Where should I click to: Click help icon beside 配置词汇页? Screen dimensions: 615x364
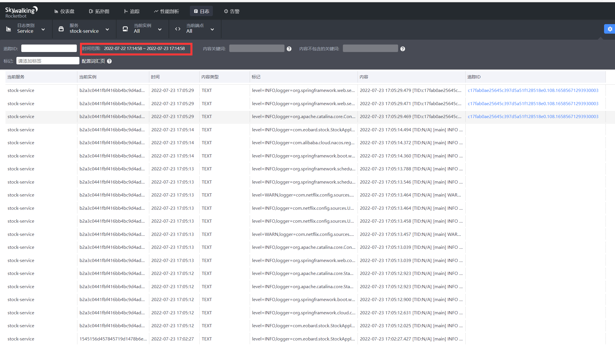[109, 61]
